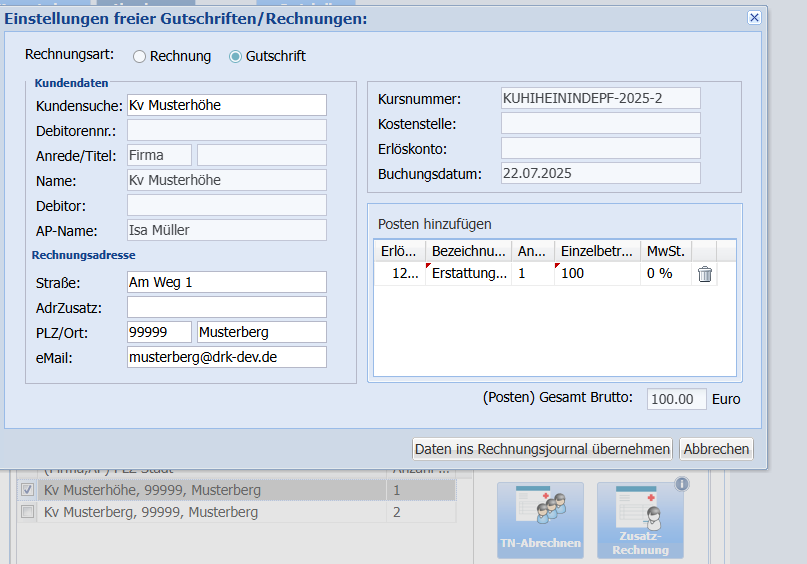
Task: Uncheck the Kv Musterhöhe row checkbox
Action: coord(28,490)
